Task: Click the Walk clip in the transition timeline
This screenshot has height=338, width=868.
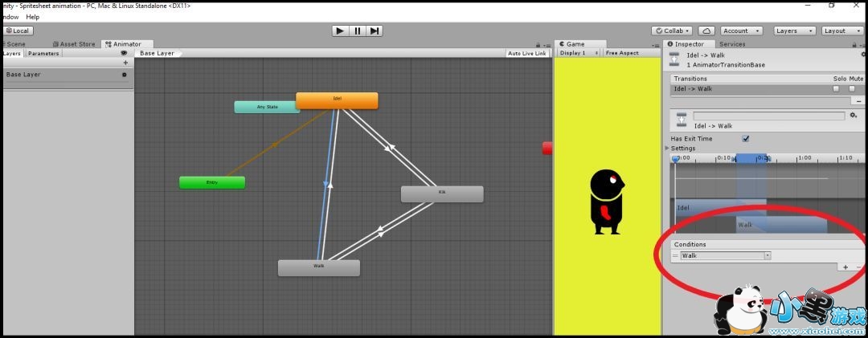Action: (x=782, y=225)
